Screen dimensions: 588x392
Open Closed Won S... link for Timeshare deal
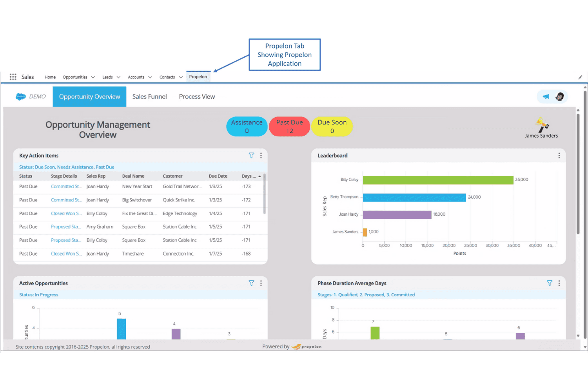66,254
